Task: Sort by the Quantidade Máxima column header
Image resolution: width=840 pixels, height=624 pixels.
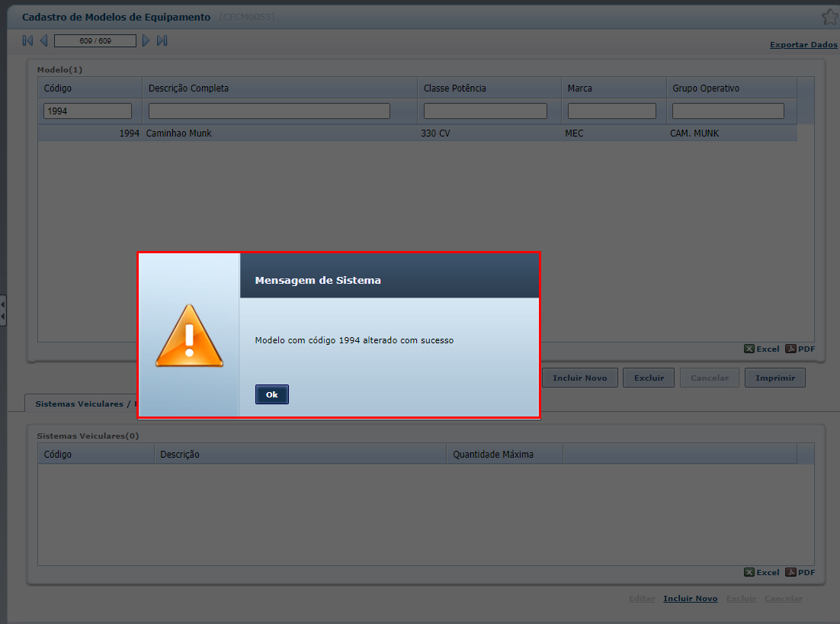Action: [x=505, y=454]
